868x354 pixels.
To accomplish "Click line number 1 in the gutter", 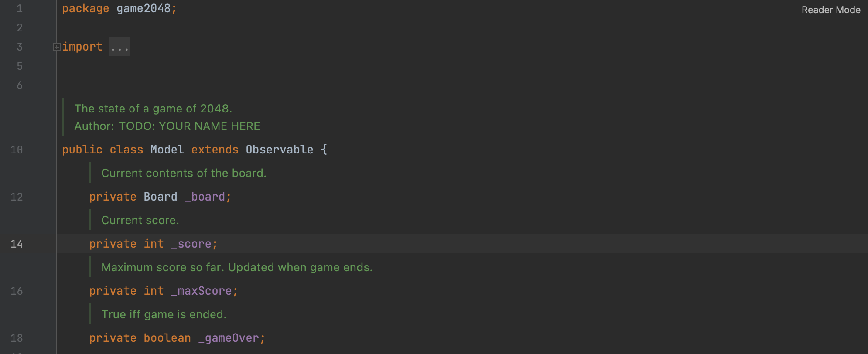I will pos(20,8).
